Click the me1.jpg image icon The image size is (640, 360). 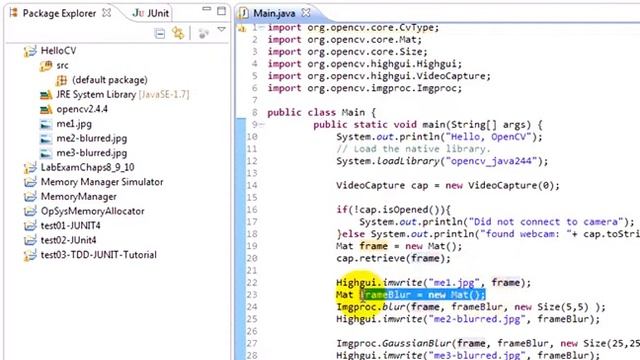point(46,124)
